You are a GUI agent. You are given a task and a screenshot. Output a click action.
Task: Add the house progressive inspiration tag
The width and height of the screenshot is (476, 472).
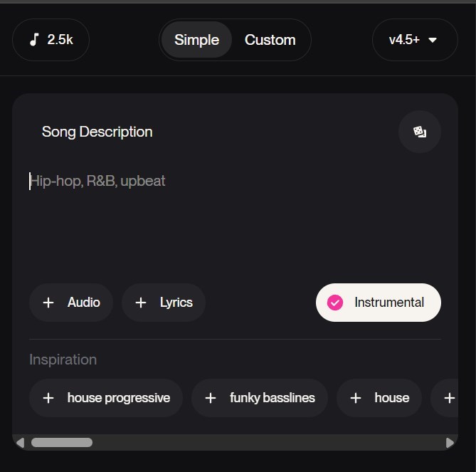click(x=106, y=398)
